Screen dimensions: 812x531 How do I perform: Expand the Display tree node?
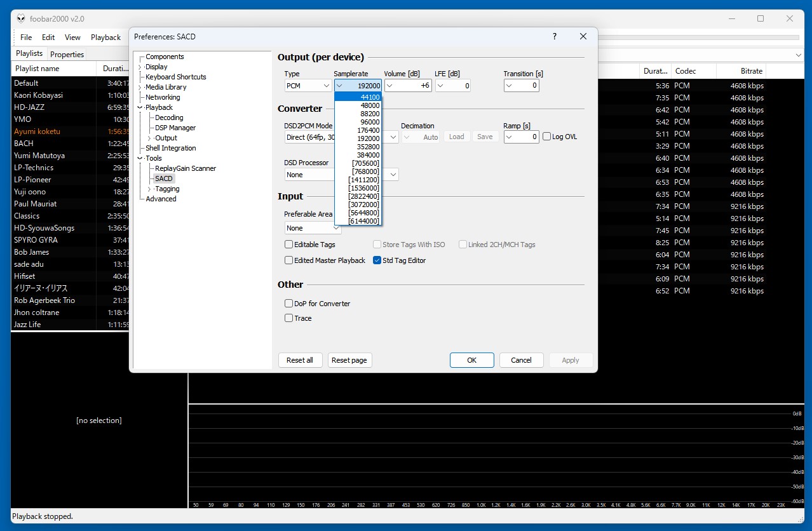[140, 67]
